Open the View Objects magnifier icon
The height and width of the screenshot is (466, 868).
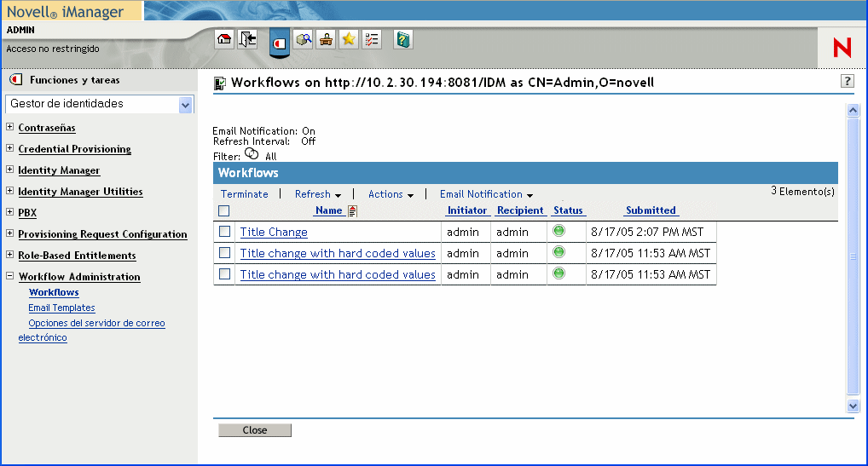pyautogui.click(x=304, y=39)
